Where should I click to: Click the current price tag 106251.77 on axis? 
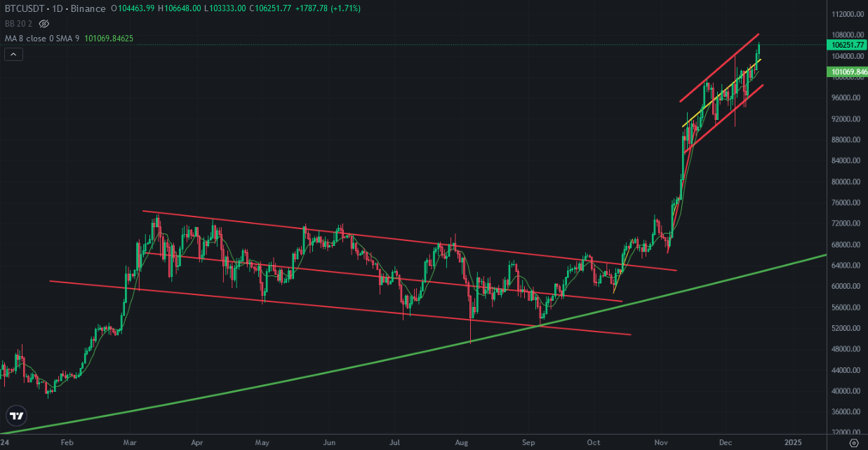848,44
